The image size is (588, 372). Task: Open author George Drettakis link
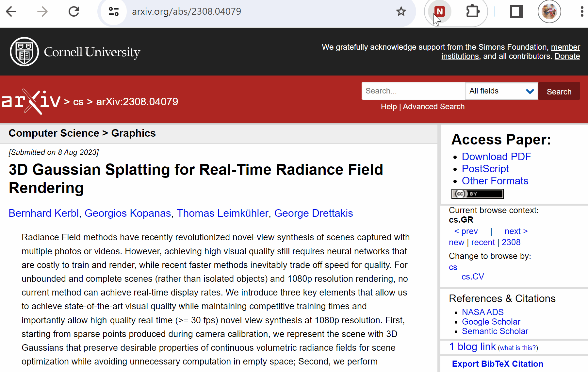(x=314, y=213)
